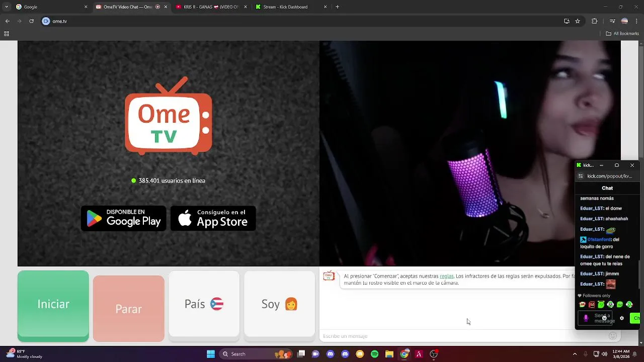Image resolution: width=644 pixels, height=362 pixels.
Task: Open the Chrome profile avatar
Action: point(624,21)
